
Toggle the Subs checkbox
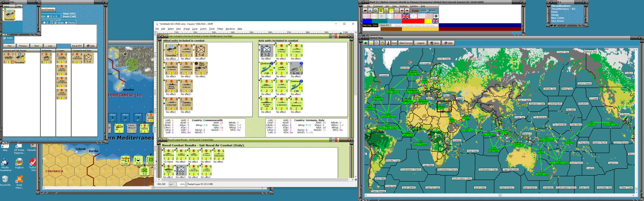tap(4, 38)
